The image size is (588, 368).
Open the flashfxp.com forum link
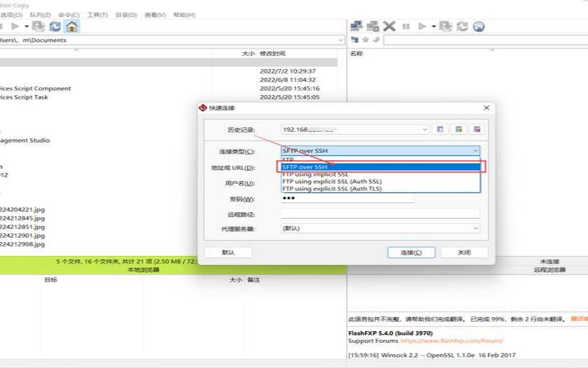[451, 341]
